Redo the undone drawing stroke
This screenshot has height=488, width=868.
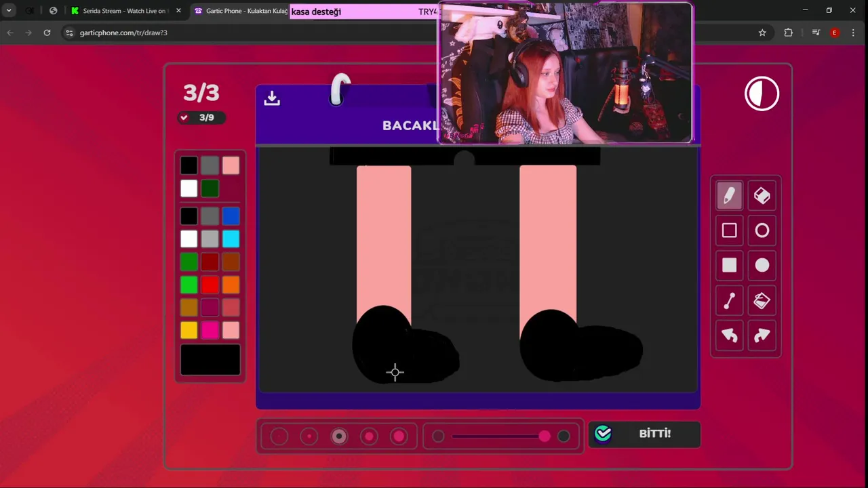[x=762, y=335]
